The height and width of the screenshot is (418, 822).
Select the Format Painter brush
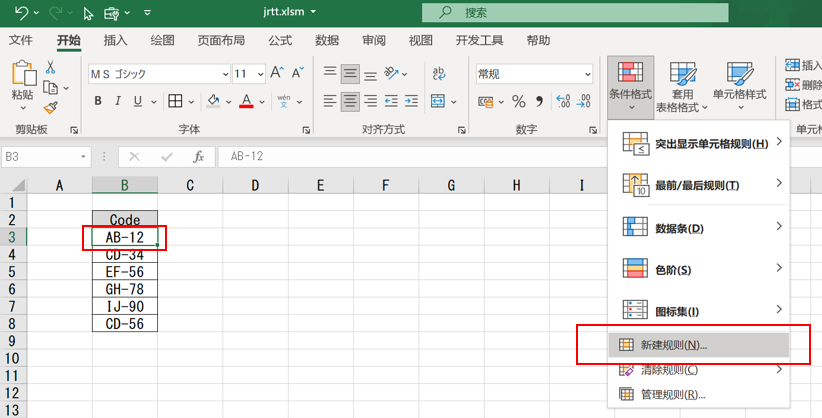[50, 108]
